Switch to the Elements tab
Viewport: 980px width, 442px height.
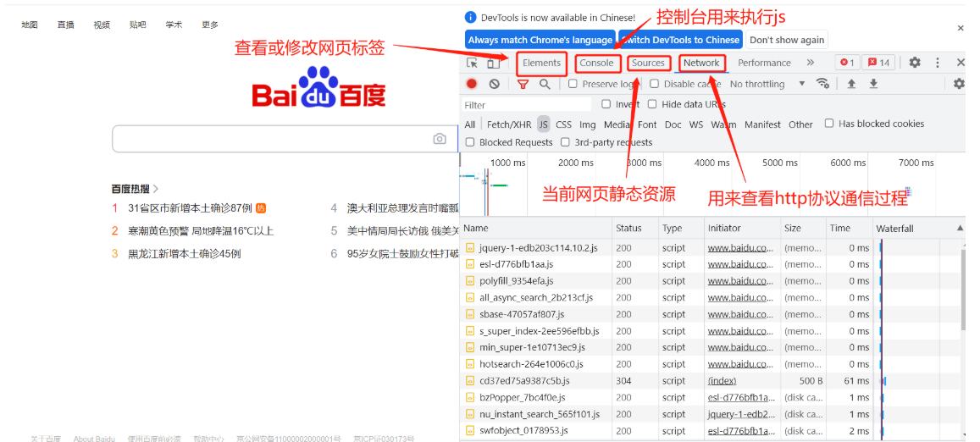click(541, 64)
